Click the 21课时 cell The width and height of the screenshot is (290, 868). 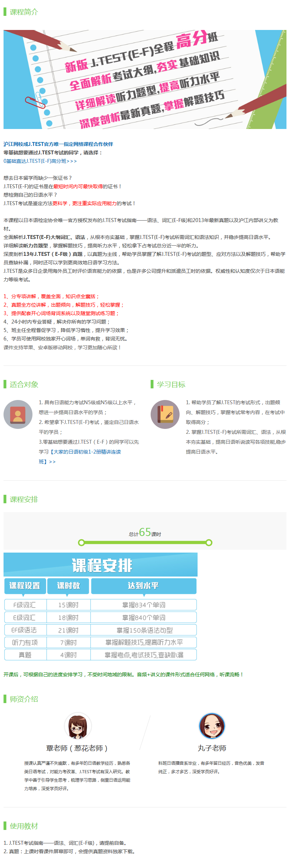(x=68, y=630)
